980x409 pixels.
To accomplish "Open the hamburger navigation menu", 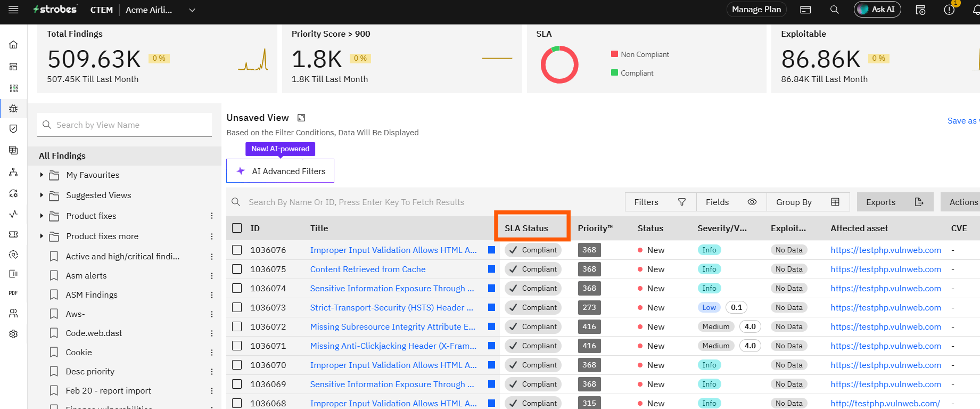I will (13, 10).
